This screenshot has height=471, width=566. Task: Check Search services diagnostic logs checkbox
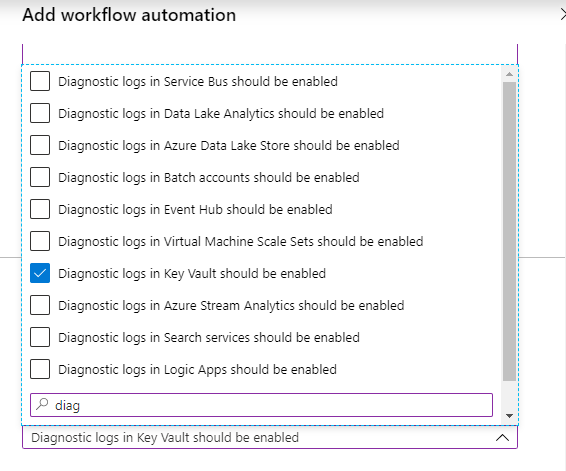point(40,337)
